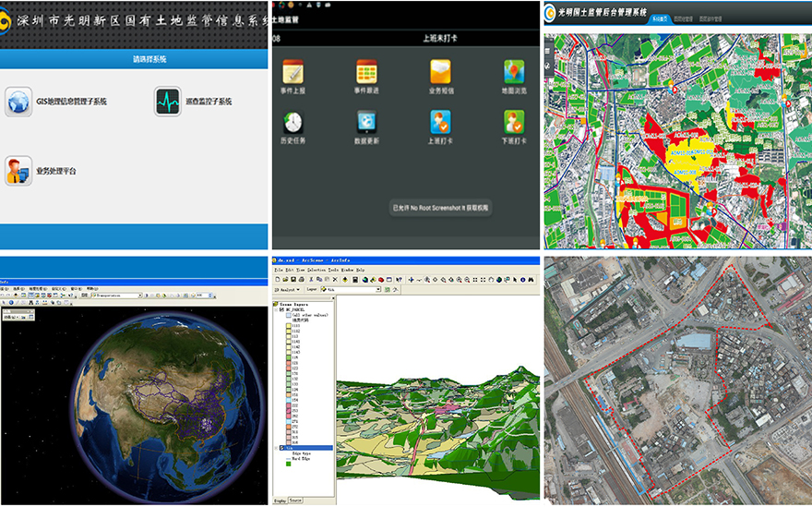Open View menu in ArcScene
The width and height of the screenshot is (812, 507).
[301, 270]
